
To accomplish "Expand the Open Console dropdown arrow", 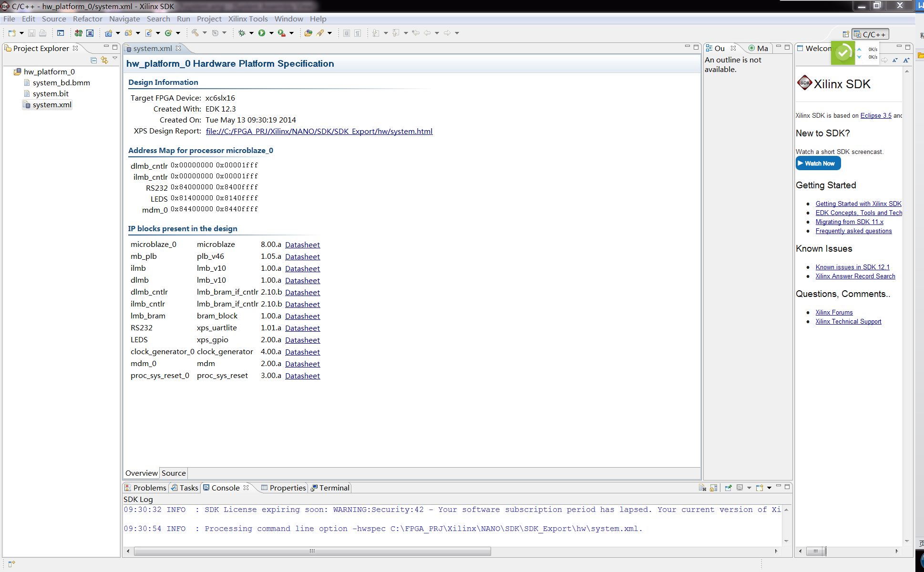I will (769, 488).
